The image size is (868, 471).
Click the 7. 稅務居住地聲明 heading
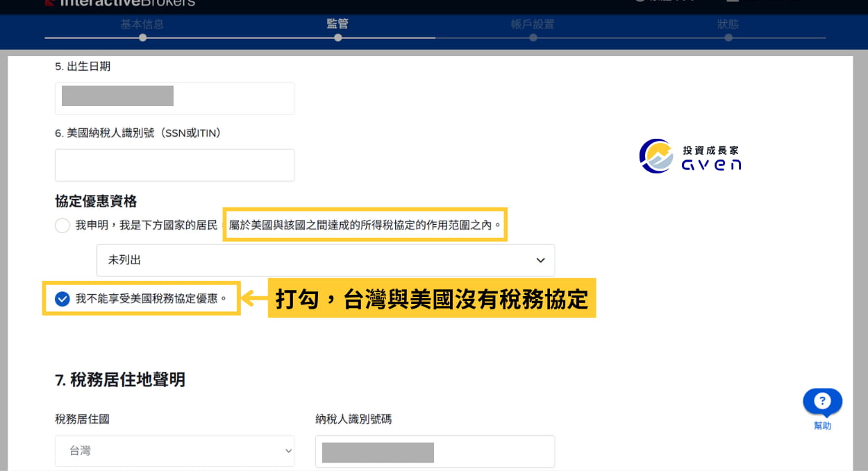120,379
